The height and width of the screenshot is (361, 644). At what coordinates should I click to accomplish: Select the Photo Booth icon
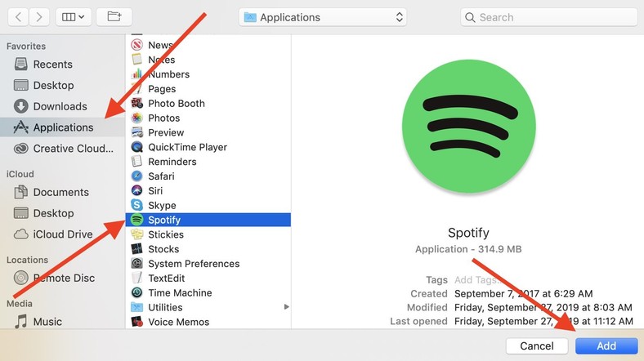[137, 104]
